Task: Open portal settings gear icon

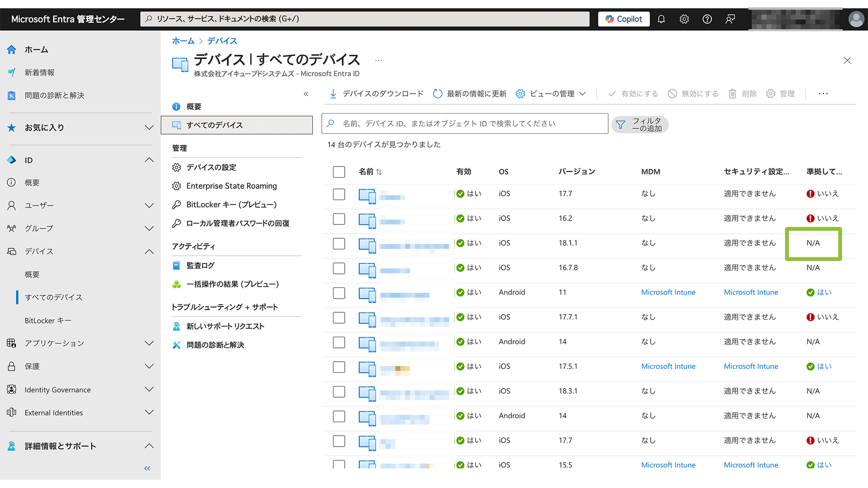Action: 684,19
